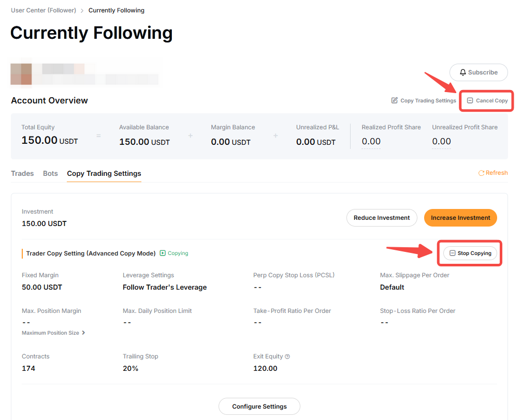
Task: Click the bell icon in Subscribe
Action: (463, 72)
